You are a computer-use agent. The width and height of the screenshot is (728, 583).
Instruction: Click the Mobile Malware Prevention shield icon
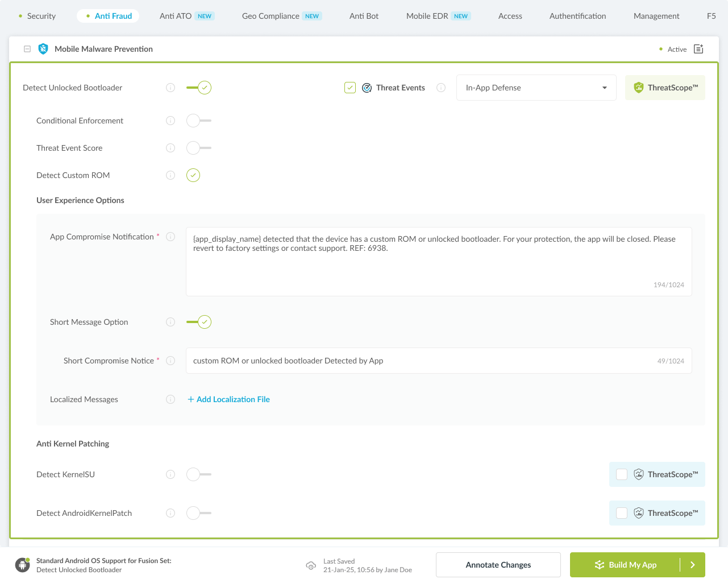coord(43,49)
